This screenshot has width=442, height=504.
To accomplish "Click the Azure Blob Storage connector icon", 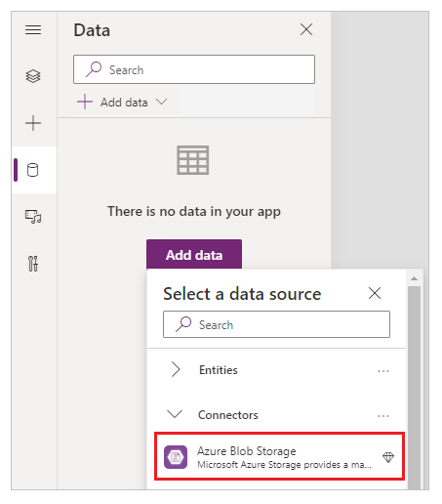I will tap(176, 457).
